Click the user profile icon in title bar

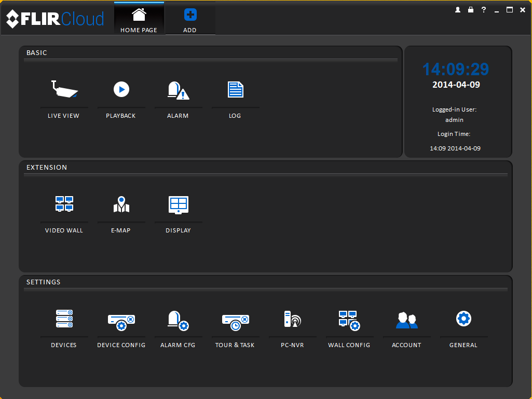(x=458, y=10)
